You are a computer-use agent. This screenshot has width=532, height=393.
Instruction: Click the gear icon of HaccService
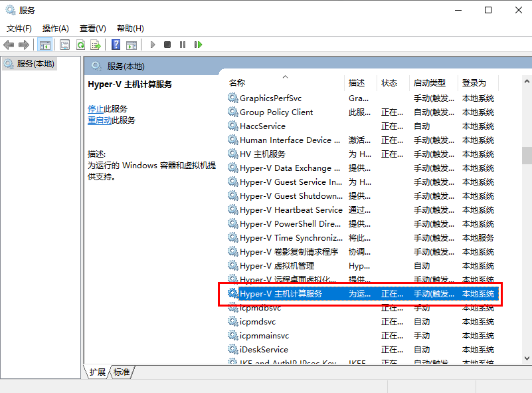click(232, 126)
